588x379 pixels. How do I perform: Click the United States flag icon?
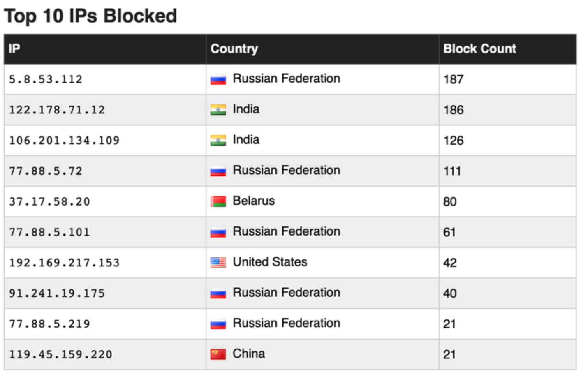click(218, 262)
